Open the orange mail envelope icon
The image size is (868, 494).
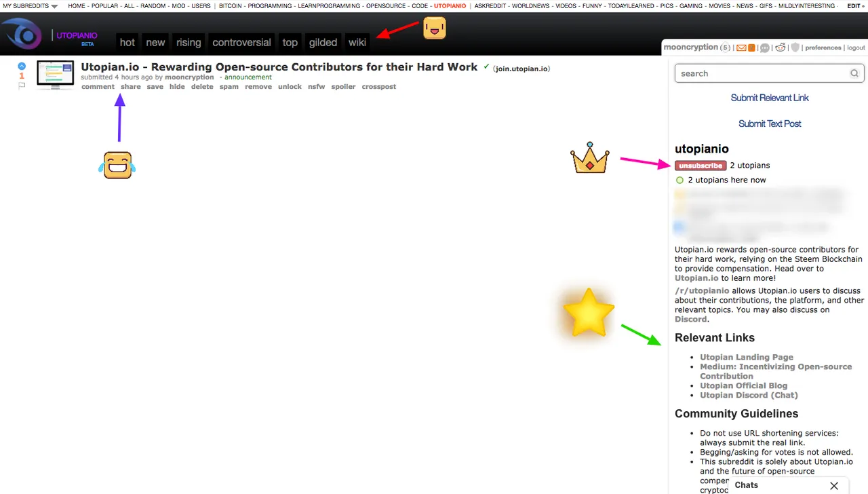(x=741, y=47)
